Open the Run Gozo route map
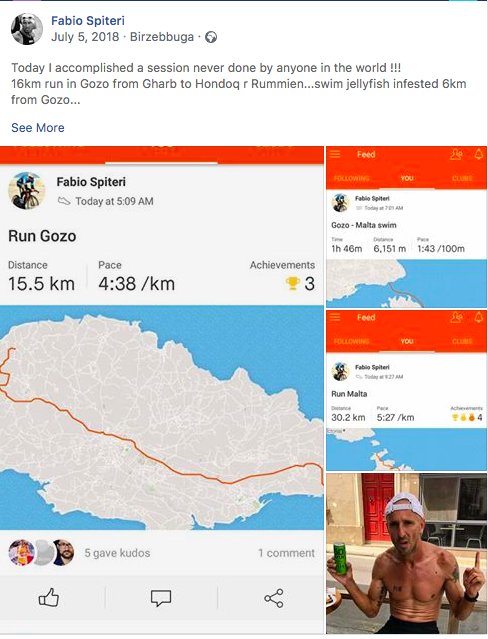This screenshot has width=488, height=639. pyautogui.click(x=162, y=417)
